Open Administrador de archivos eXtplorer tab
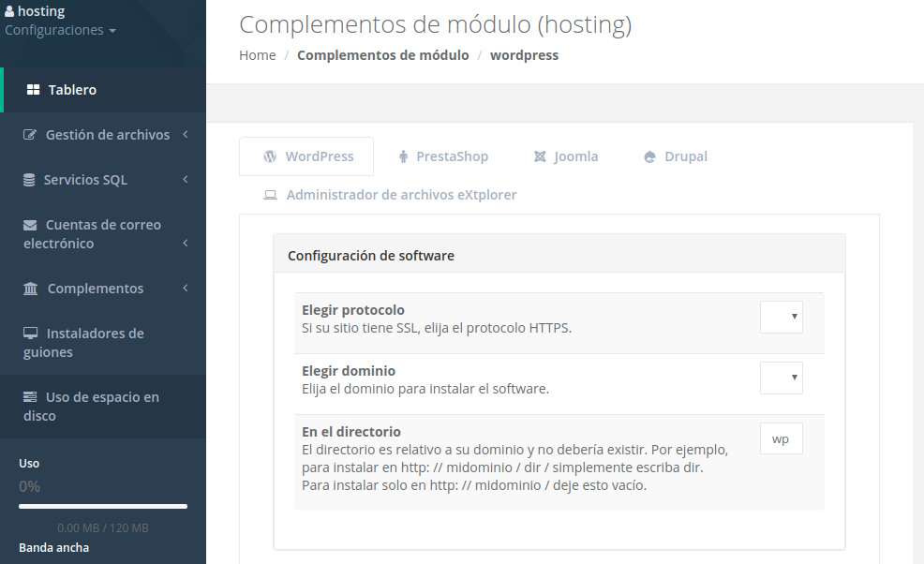 390,195
